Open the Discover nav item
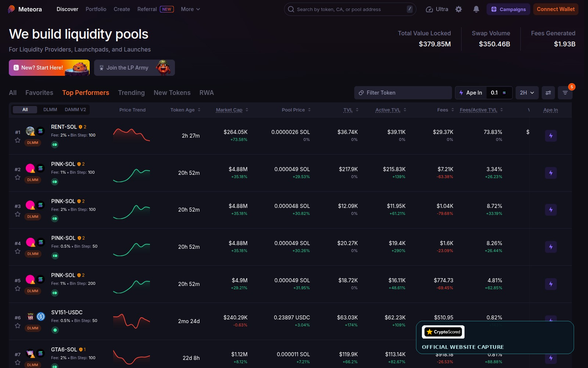The height and width of the screenshot is (368, 588). coord(67,9)
